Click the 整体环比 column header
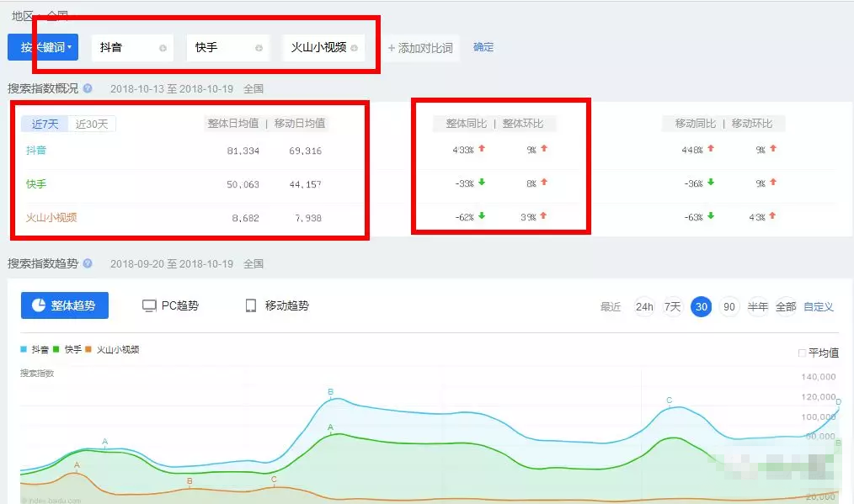 [523, 124]
